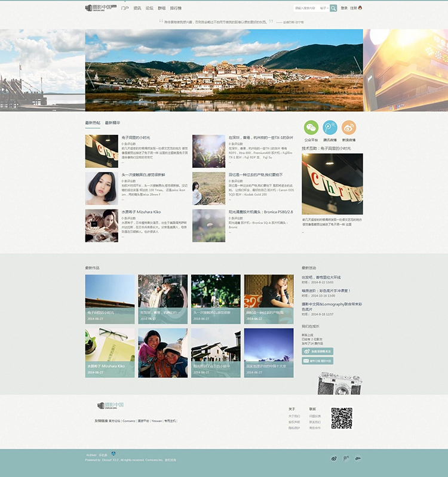Open the 头一次接触黑白 post title
Viewport: 448px width, 477px height.
(x=143, y=175)
